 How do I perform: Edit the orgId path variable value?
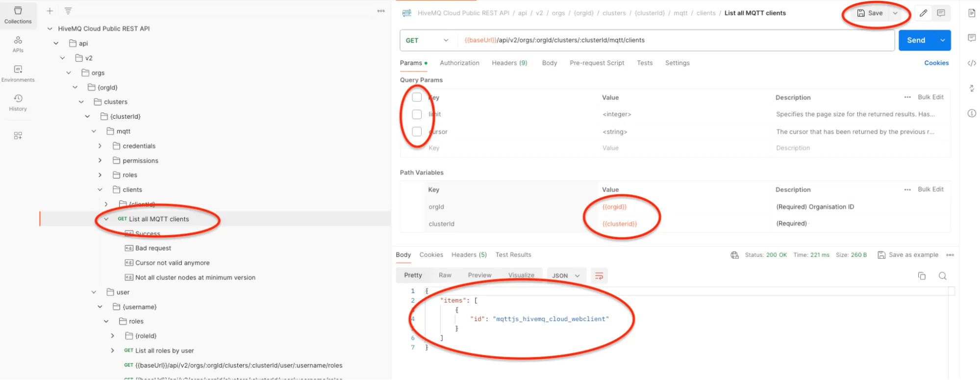click(x=614, y=207)
